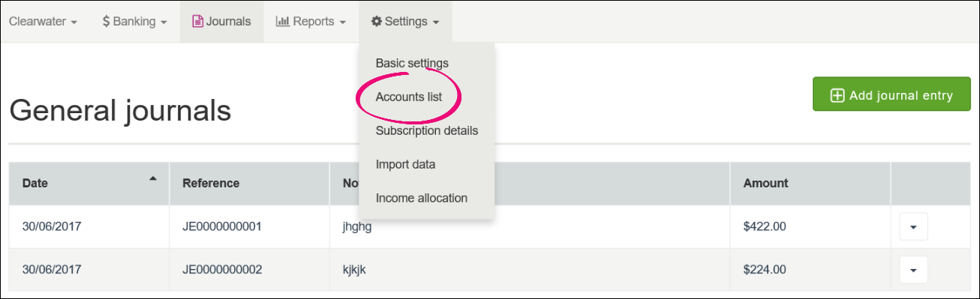Open the Banking dropdown menu
The height and width of the screenshot is (299, 980).
click(x=134, y=22)
